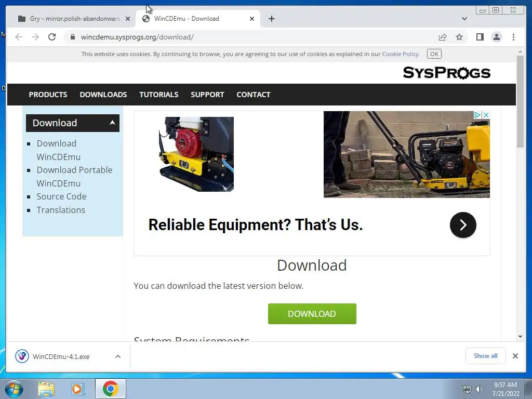Collapse the Download sidebar section arrow
Viewport: 532px width, 399px height.
112,123
